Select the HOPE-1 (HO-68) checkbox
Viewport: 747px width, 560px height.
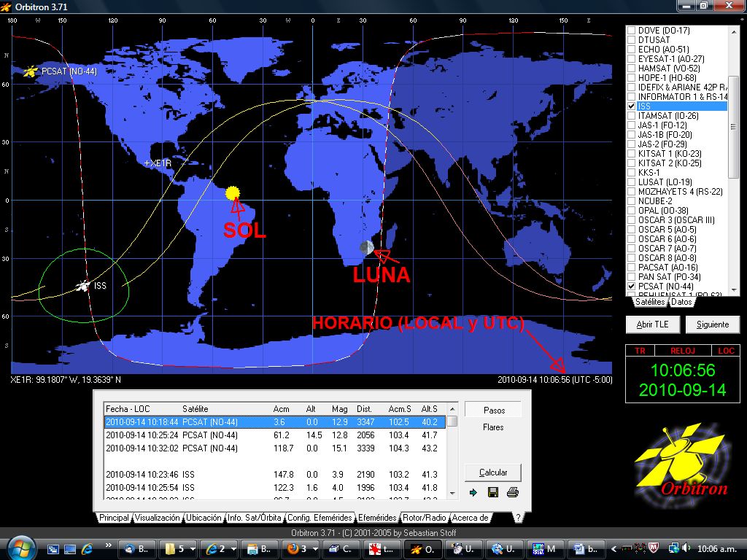pyautogui.click(x=631, y=77)
